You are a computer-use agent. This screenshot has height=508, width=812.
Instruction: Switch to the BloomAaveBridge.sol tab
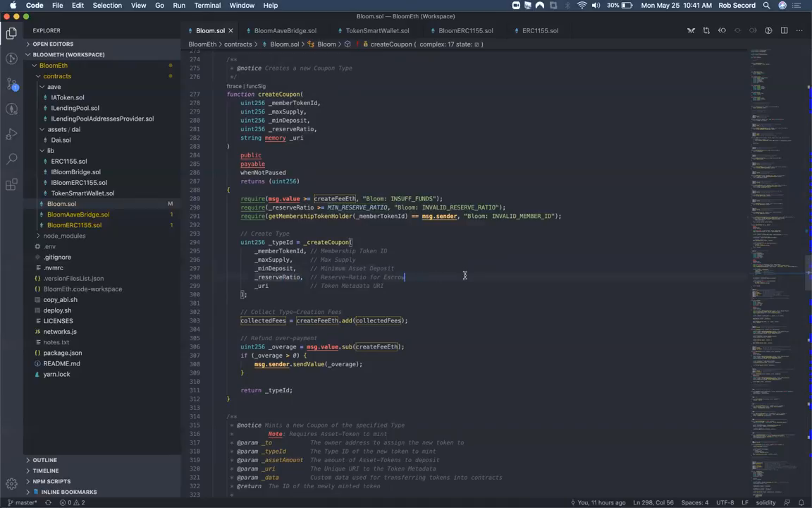point(285,30)
